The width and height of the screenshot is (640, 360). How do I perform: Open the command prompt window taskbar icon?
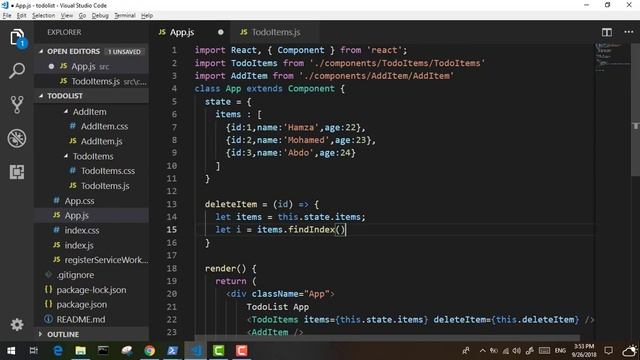103,351
